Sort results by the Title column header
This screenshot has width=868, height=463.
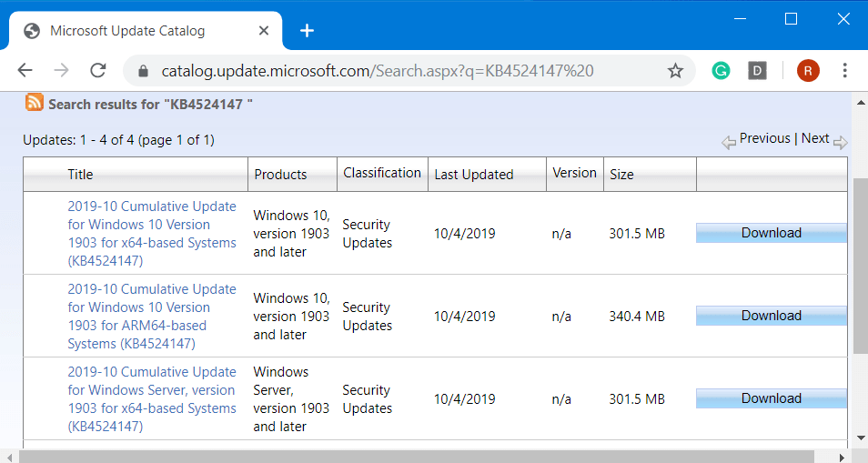(80, 175)
